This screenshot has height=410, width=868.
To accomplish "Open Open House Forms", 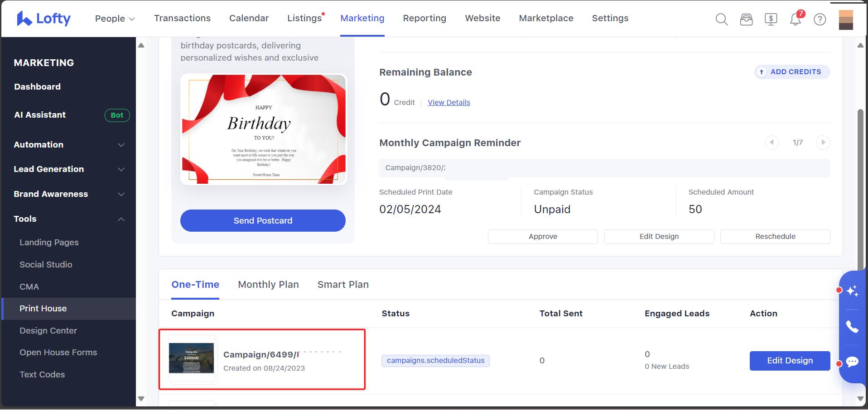I will [58, 353].
